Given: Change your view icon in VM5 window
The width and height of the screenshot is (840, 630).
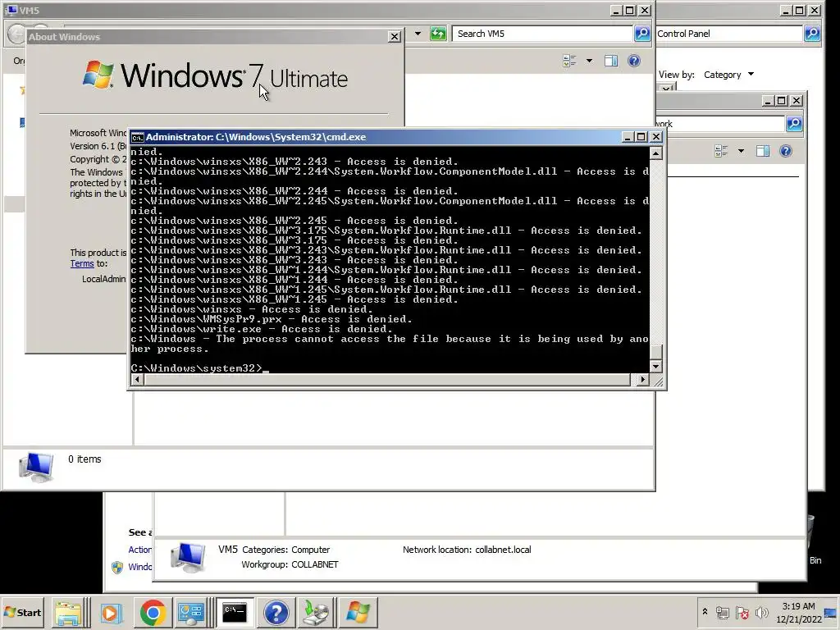Looking at the screenshot, I should click(569, 61).
